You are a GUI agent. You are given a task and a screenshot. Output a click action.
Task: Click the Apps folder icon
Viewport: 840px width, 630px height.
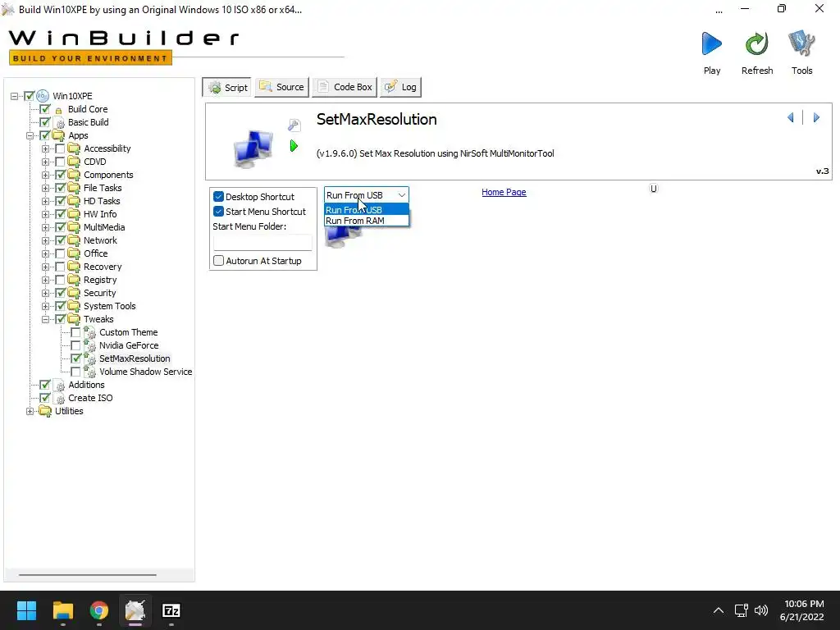pos(58,135)
